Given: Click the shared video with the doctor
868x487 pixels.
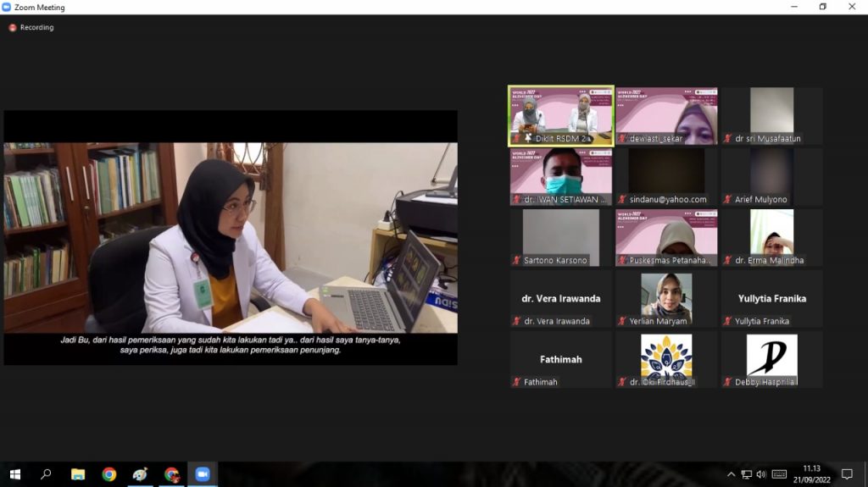Looking at the screenshot, I should pyautogui.click(x=231, y=237).
